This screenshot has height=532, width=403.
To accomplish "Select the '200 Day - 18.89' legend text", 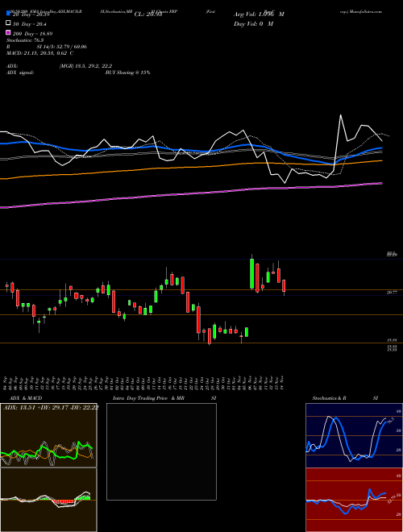I will pyautogui.click(x=32, y=34).
